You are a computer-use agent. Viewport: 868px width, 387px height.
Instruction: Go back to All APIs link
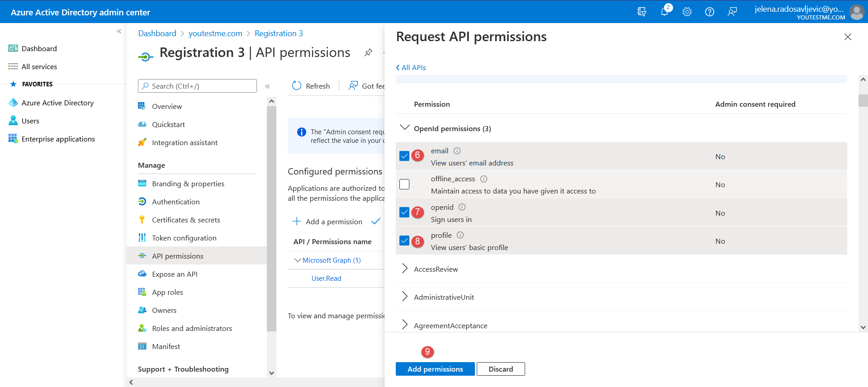click(411, 67)
